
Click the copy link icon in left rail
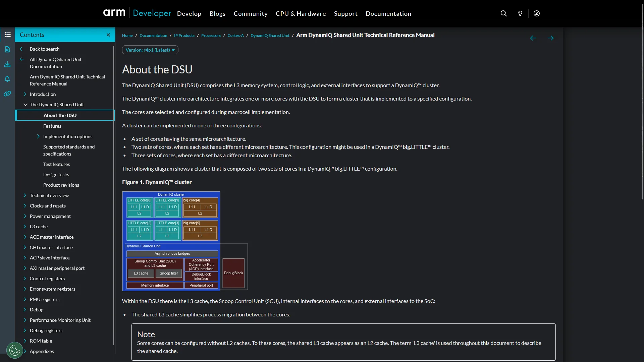pyautogui.click(x=7, y=94)
